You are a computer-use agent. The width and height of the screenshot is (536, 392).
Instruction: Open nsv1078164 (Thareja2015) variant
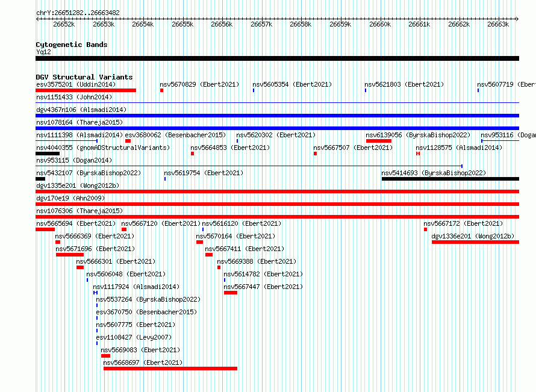(79, 122)
